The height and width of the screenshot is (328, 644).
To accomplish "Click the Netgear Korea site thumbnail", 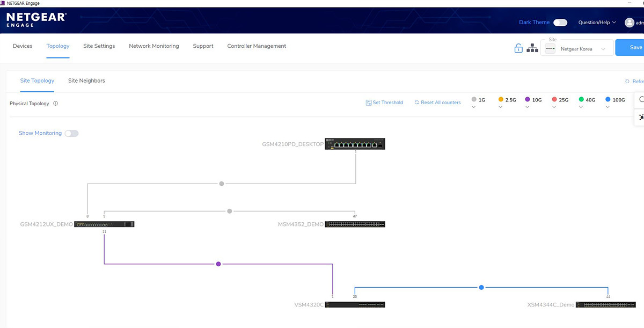I will (x=550, y=49).
